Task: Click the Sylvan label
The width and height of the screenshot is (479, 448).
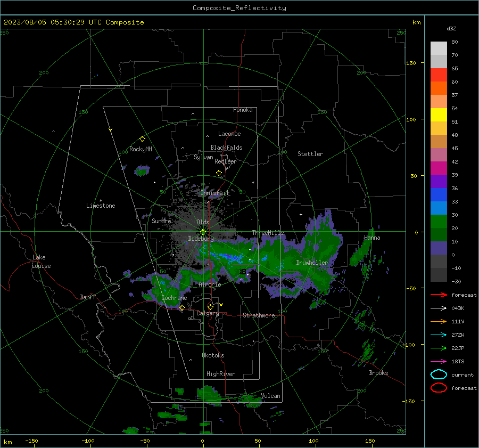Action: click(x=203, y=157)
